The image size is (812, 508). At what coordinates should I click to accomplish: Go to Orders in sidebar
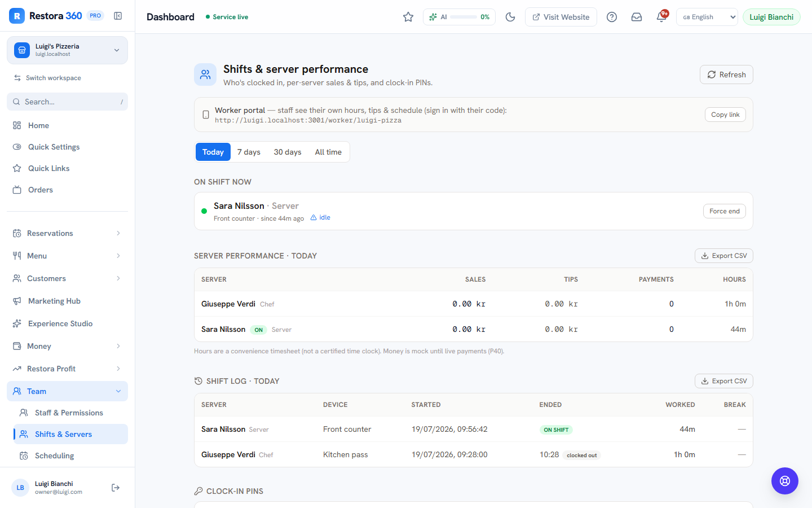(x=67, y=190)
